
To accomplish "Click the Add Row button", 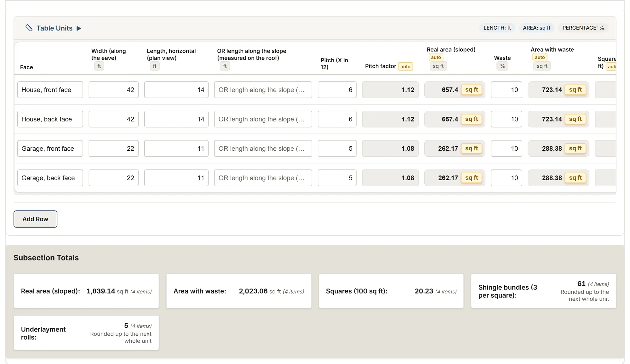I will (35, 219).
